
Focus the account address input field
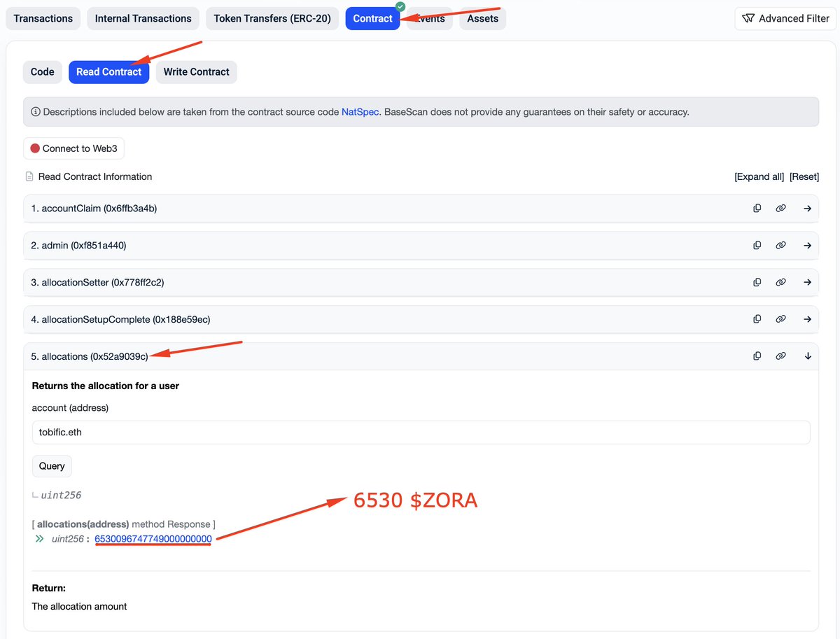421,433
